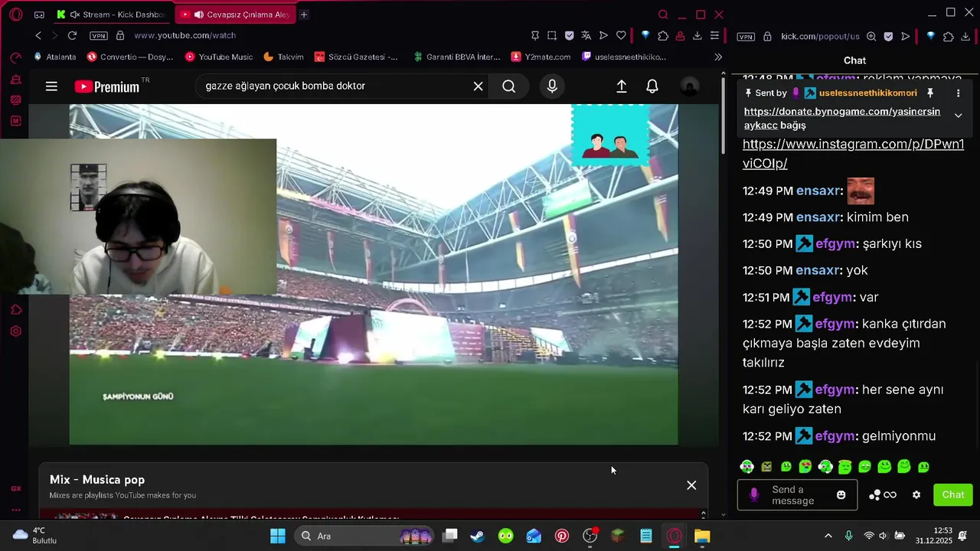This screenshot has width=980, height=551.
Task: Open the Atalanta bookmark
Action: [54, 57]
